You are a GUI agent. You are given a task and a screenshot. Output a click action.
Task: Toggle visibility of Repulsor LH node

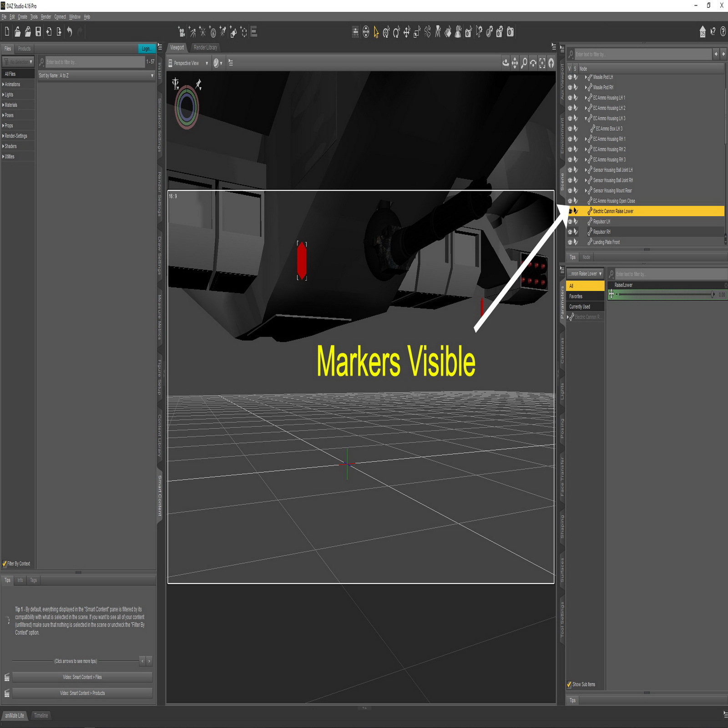(570, 222)
